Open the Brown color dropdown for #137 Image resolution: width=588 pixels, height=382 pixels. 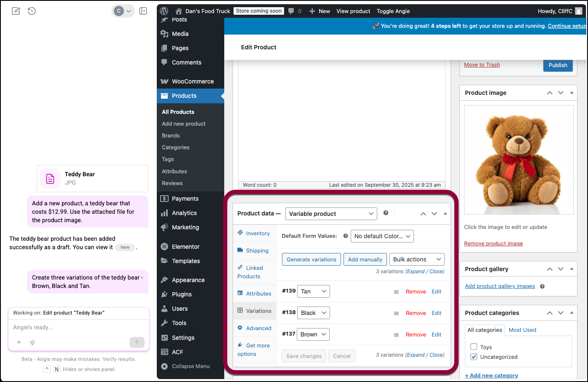313,334
